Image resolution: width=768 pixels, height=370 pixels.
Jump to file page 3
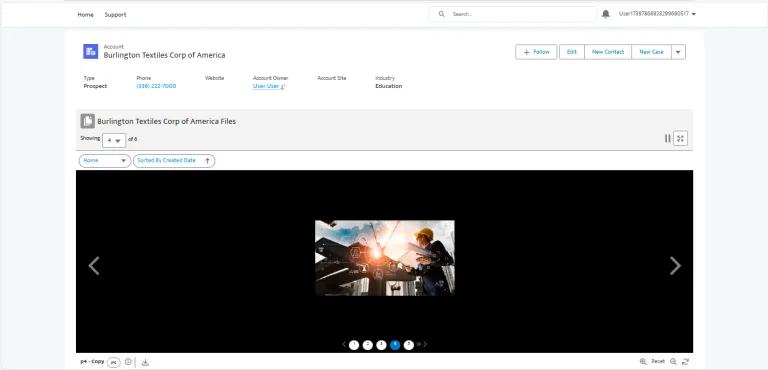382,345
